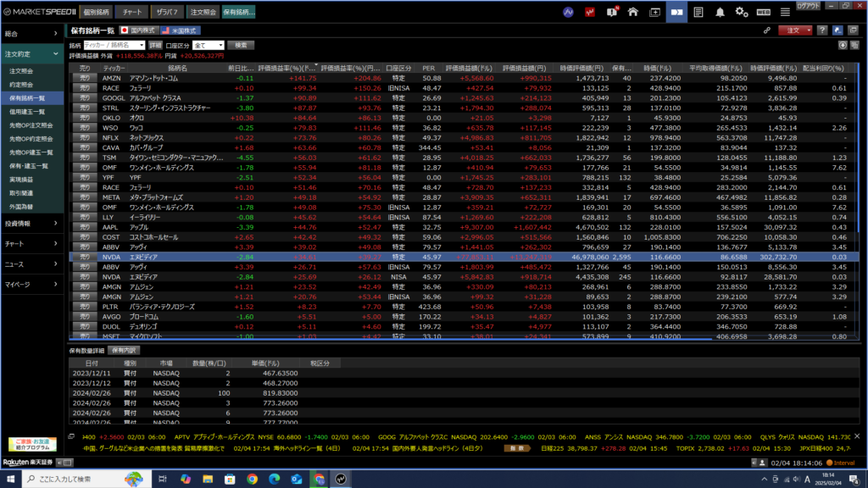
Task: Sort by the PER column header
Action: coord(428,68)
